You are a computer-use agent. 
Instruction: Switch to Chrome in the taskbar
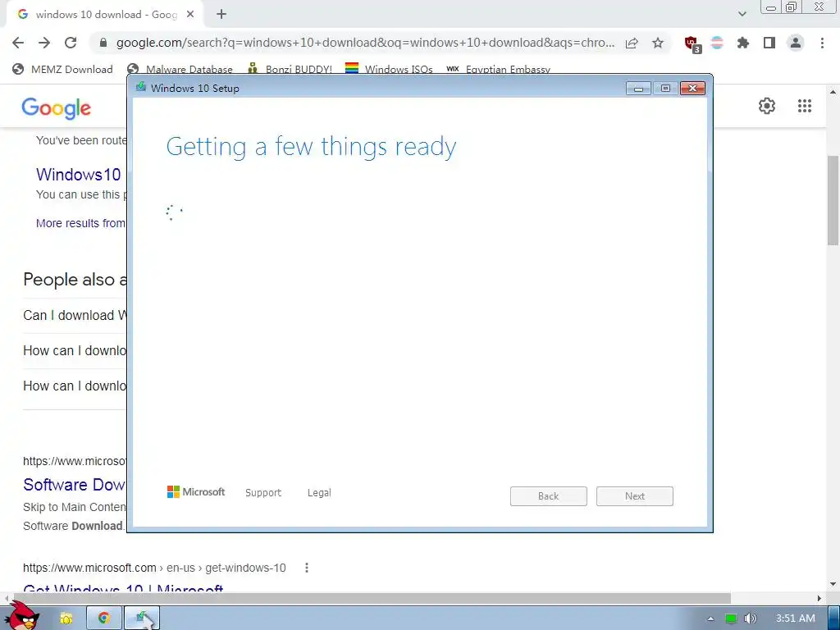[x=104, y=619]
